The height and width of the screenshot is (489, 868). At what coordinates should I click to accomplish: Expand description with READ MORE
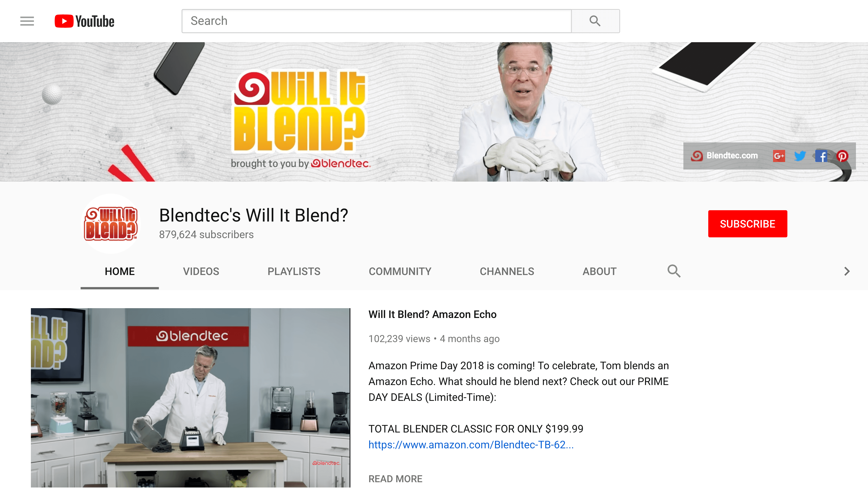tap(395, 478)
